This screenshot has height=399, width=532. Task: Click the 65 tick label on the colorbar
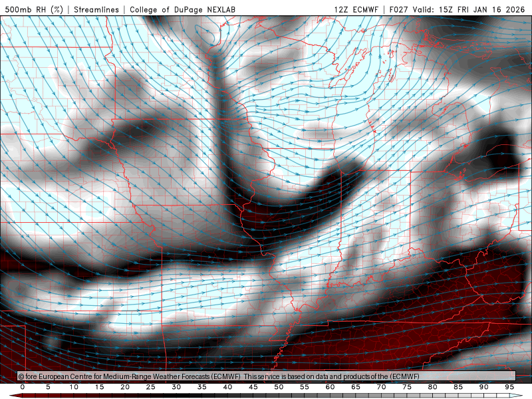(x=356, y=387)
